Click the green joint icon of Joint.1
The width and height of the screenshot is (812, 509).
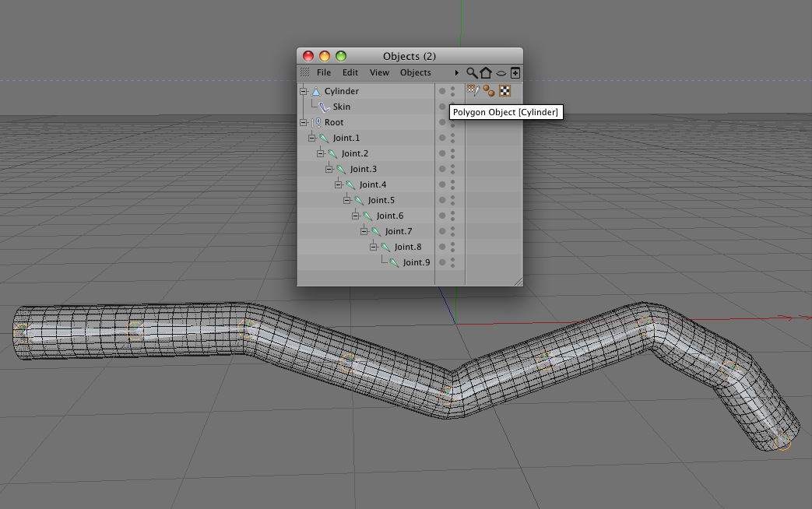click(x=324, y=138)
